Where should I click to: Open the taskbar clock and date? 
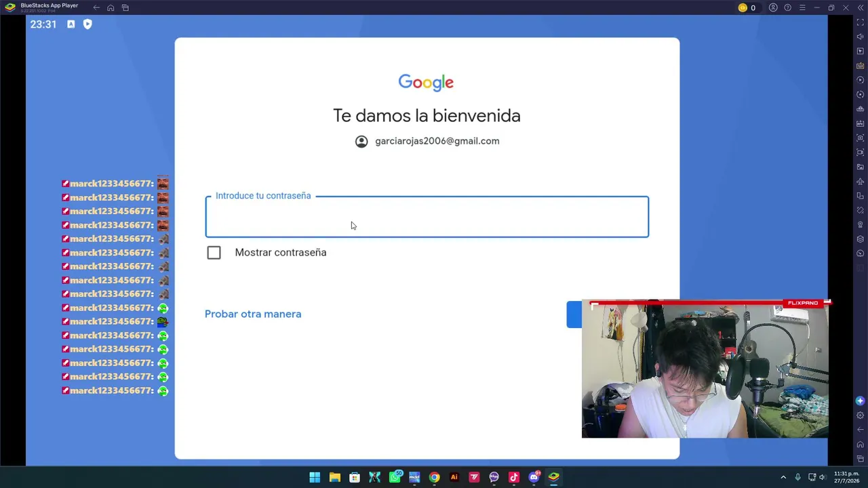click(x=846, y=477)
